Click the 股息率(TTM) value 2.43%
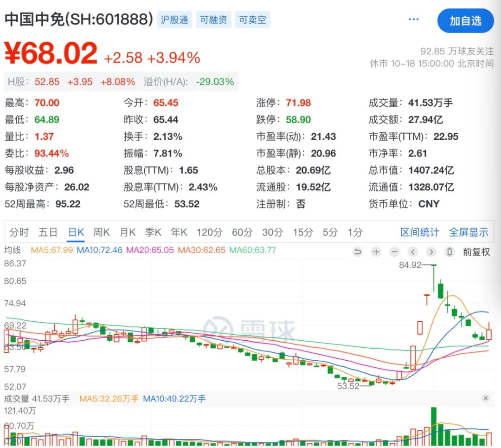This screenshot has height=448, width=501. point(203,187)
